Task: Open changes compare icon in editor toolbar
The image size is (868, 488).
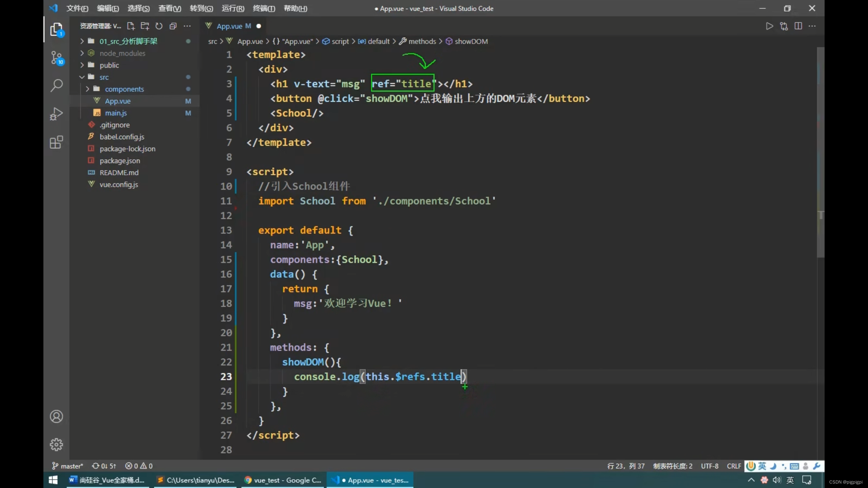Action: tap(784, 26)
